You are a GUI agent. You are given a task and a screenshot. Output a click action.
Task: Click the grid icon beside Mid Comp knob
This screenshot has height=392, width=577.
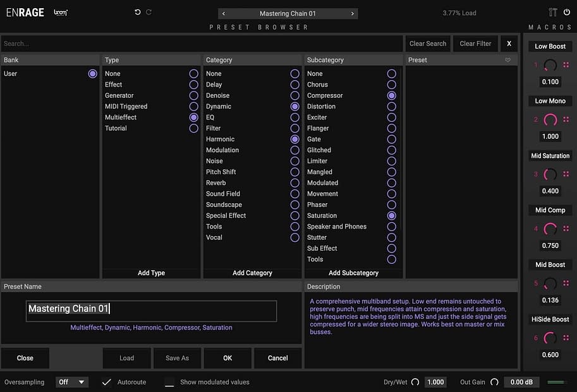pos(566,229)
